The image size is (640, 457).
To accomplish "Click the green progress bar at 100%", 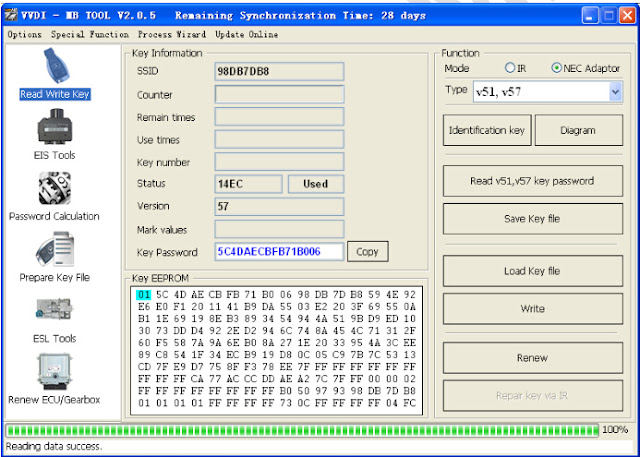I will 302,430.
